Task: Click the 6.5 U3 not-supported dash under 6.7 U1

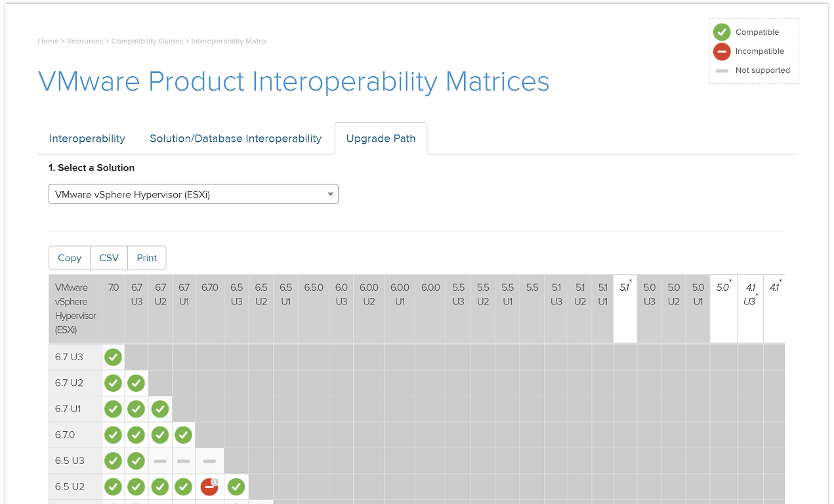Action: point(184,461)
